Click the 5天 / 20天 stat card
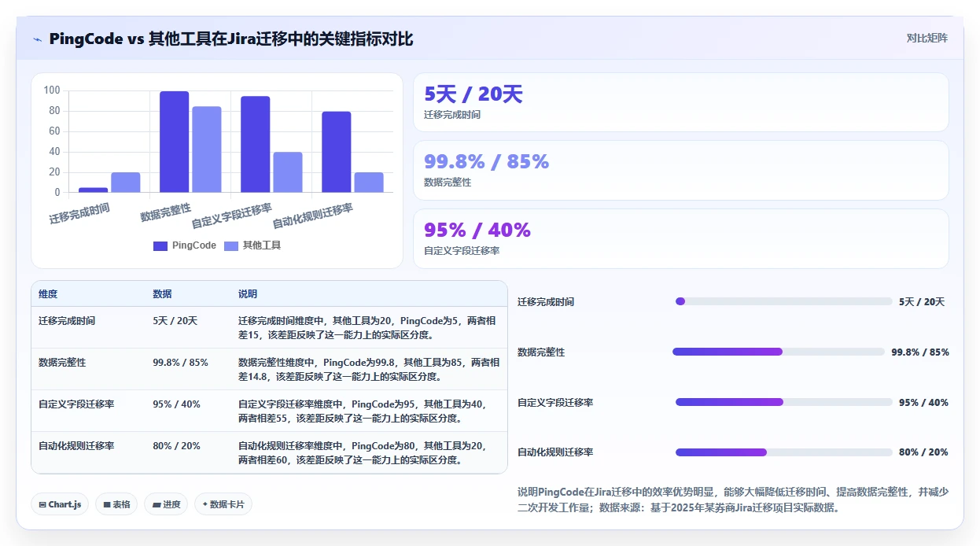The width and height of the screenshot is (980, 546). pyautogui.click(x=681, y=102)
